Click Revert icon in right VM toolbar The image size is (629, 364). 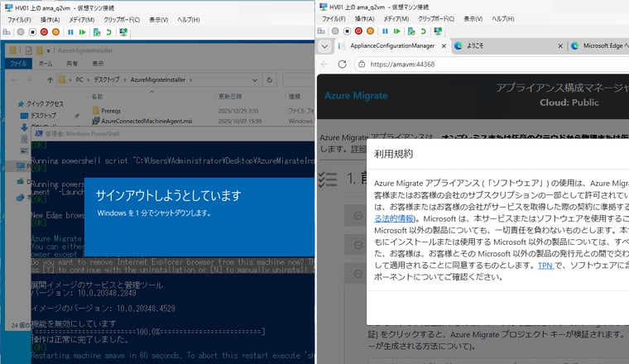click(423, 31)
